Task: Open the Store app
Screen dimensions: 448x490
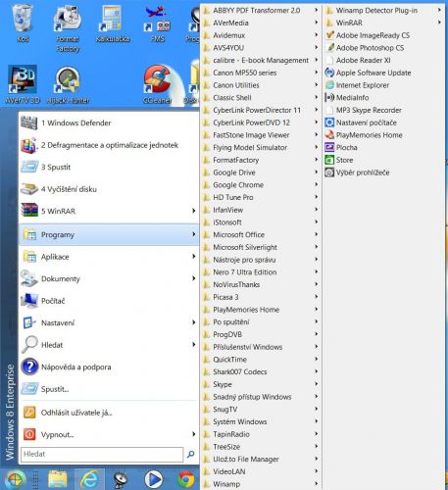Action: pyautogui.click(x=382, y=160)
